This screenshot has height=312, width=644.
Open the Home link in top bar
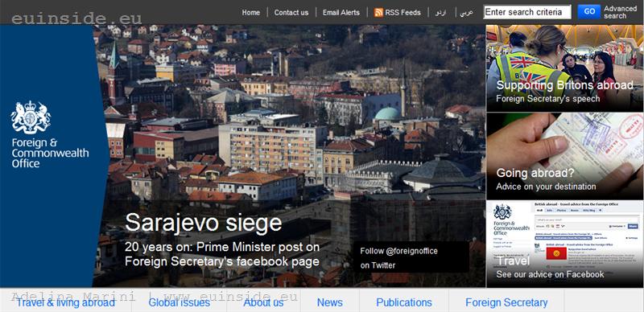point(251,12)
